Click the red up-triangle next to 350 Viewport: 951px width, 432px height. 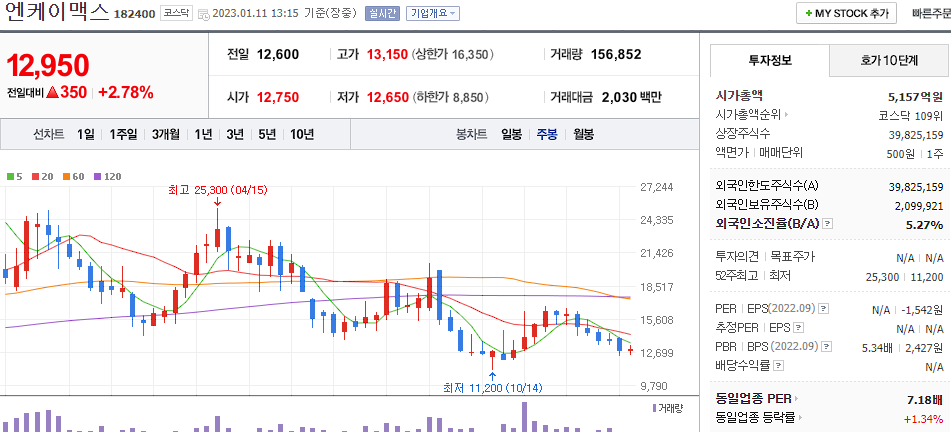[52, 92]
